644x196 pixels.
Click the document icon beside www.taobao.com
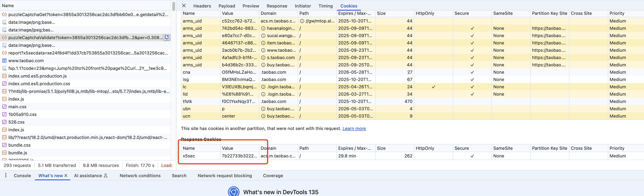[x=4, y=60]
